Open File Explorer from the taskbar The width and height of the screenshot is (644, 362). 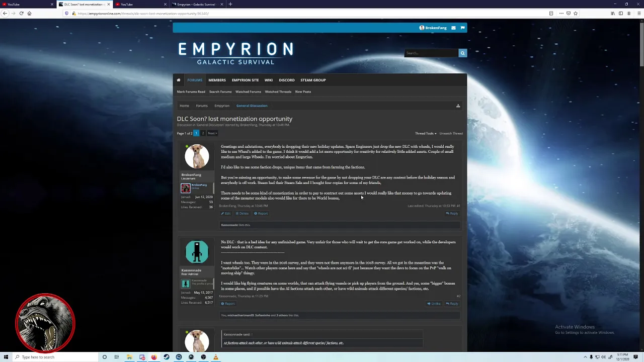[x=129, y=357]
